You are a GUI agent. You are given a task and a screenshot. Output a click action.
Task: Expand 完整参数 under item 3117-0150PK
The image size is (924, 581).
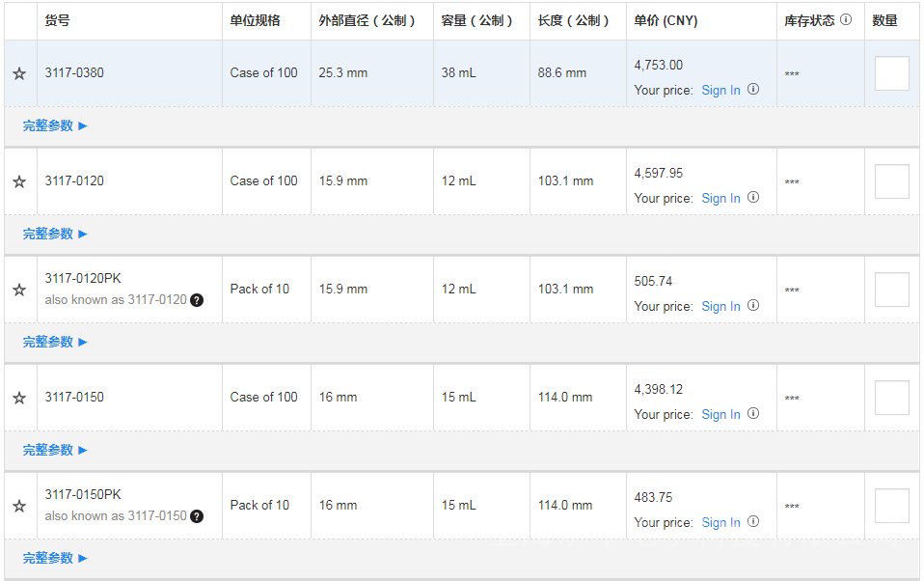(55, 558)
